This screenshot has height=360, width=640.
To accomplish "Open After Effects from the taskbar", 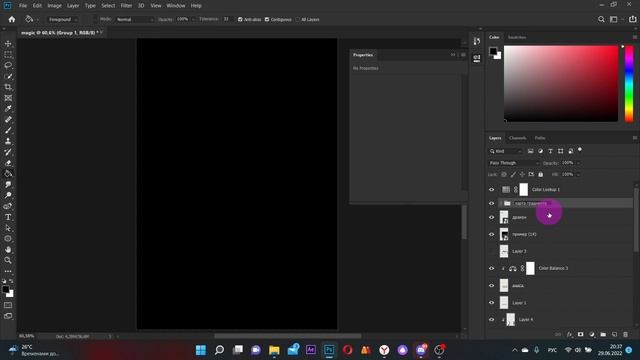I will point(311,350).
